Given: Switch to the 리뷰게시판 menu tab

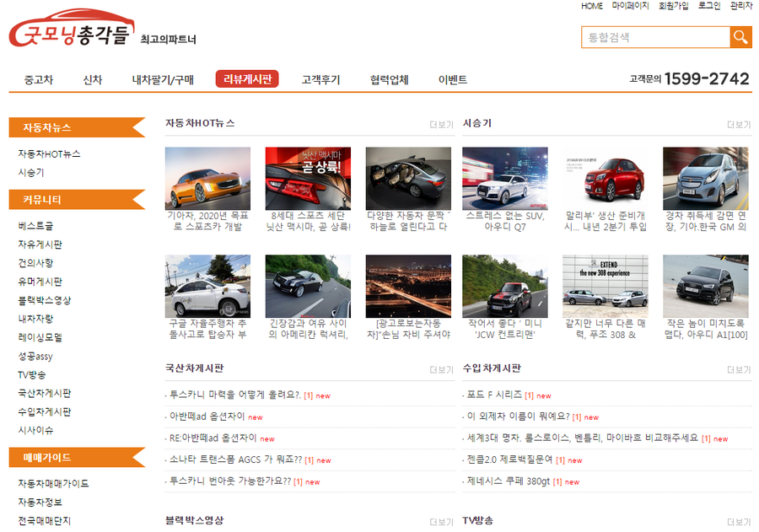Looking at the screenshot, I should (x=247, y=79).
